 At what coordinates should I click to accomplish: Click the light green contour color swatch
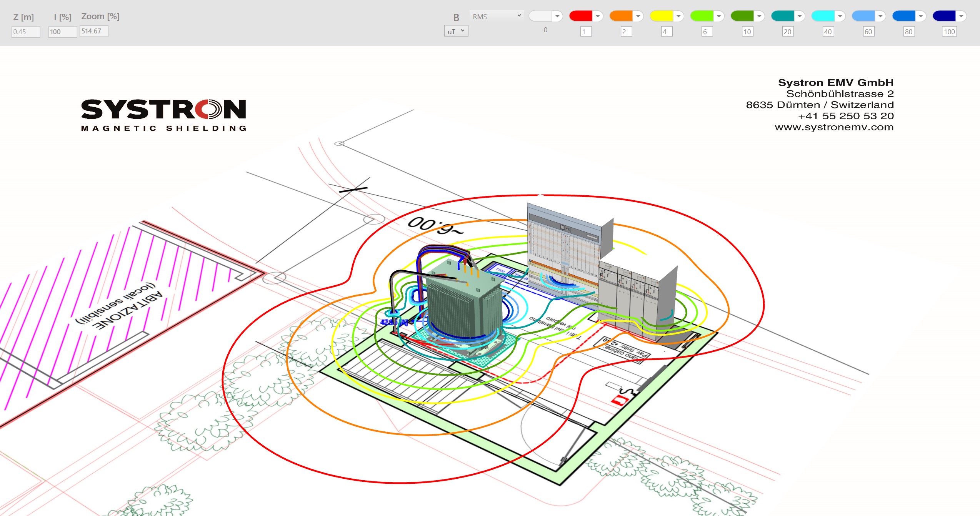(x=702, y=16)
